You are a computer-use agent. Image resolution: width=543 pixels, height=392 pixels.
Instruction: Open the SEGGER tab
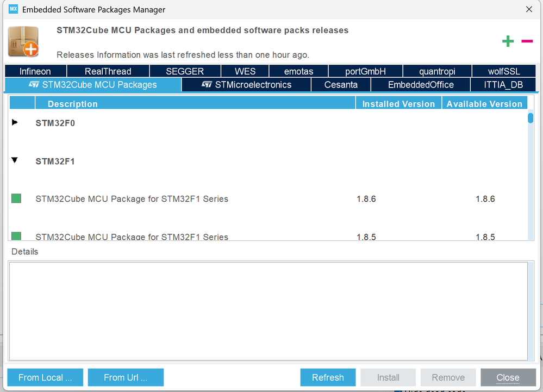[x=185, y=71]
